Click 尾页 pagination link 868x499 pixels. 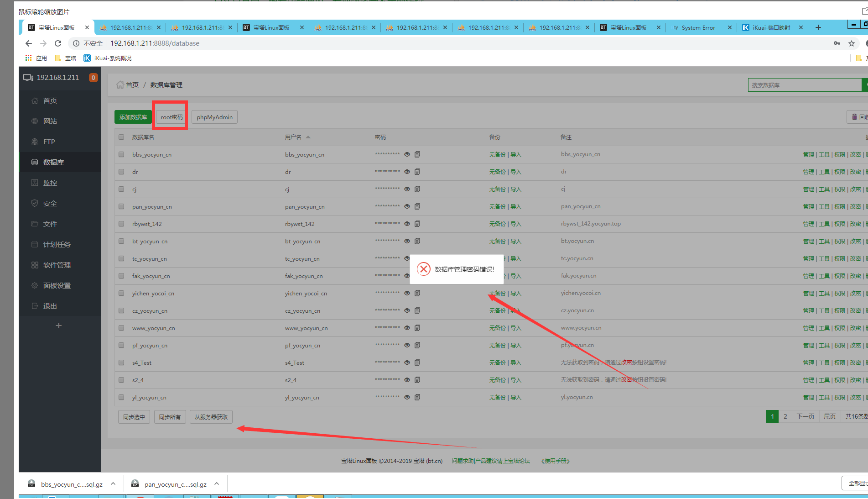[830, 416]
